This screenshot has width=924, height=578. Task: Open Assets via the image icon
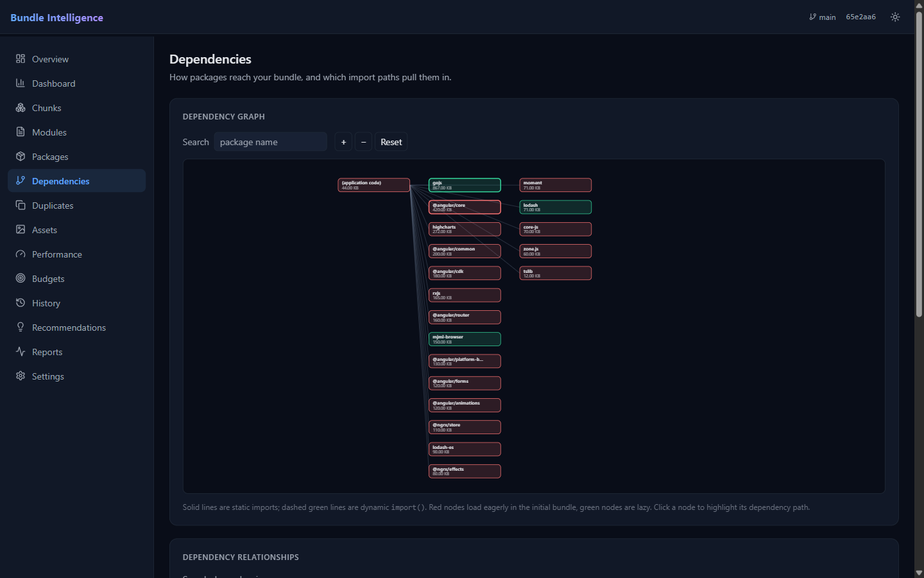tap(21, 229)
